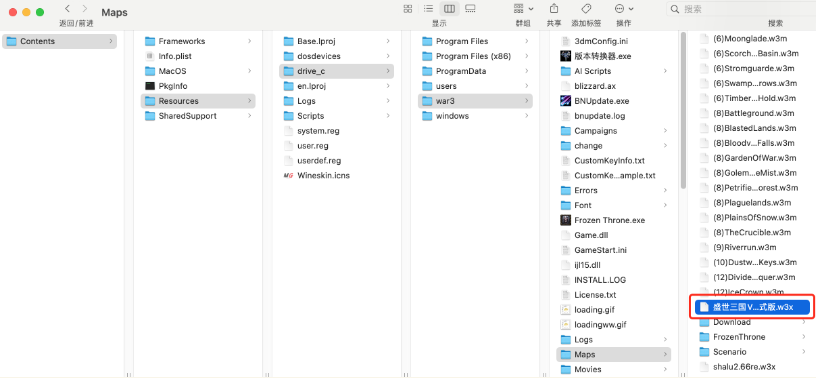Switch to gallery view mode

470,9
